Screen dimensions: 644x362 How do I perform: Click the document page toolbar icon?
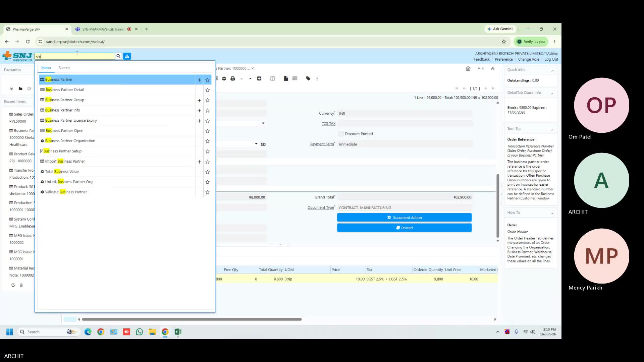click(286, 78)
